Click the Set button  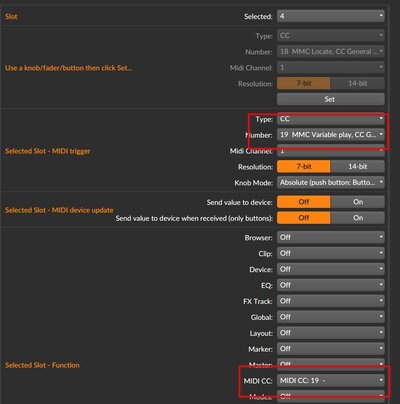point(331,99)
